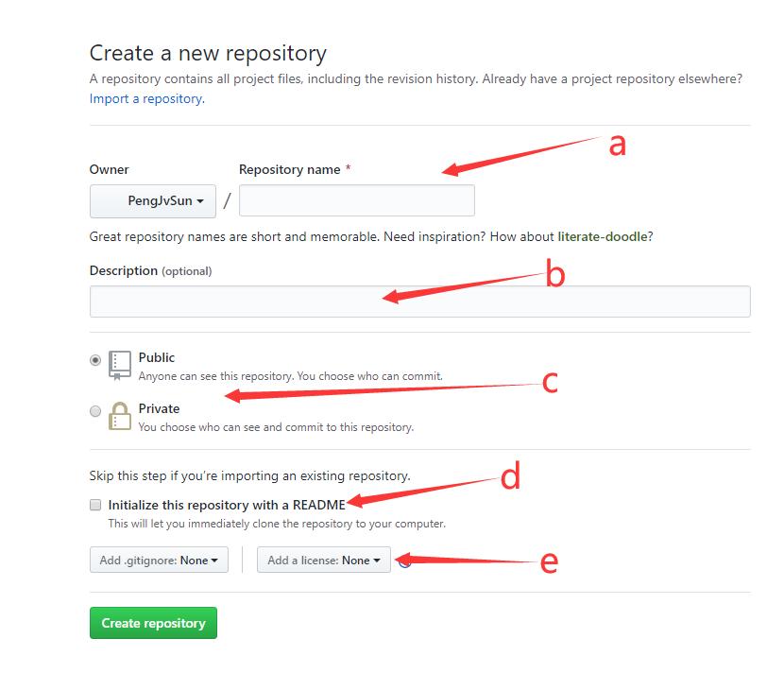Select the Public visibility radio button
This screenshot has height=673, width=784.
point(94,357)
